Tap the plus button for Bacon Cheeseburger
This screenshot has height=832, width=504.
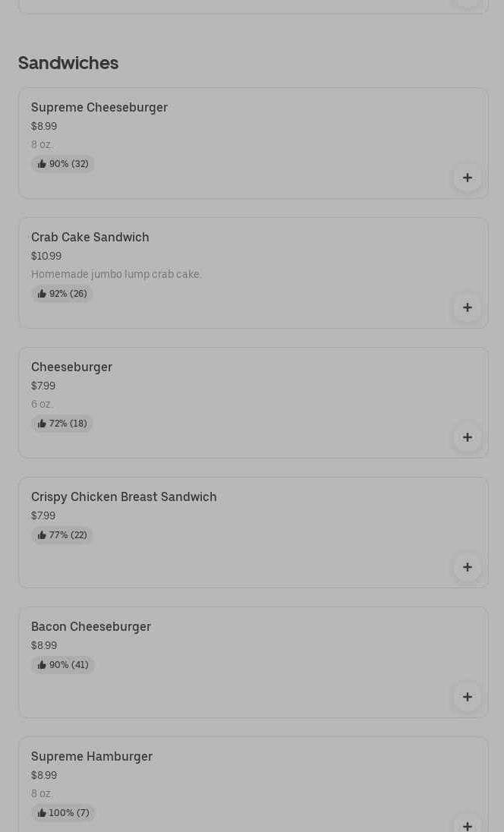point(468,697)
